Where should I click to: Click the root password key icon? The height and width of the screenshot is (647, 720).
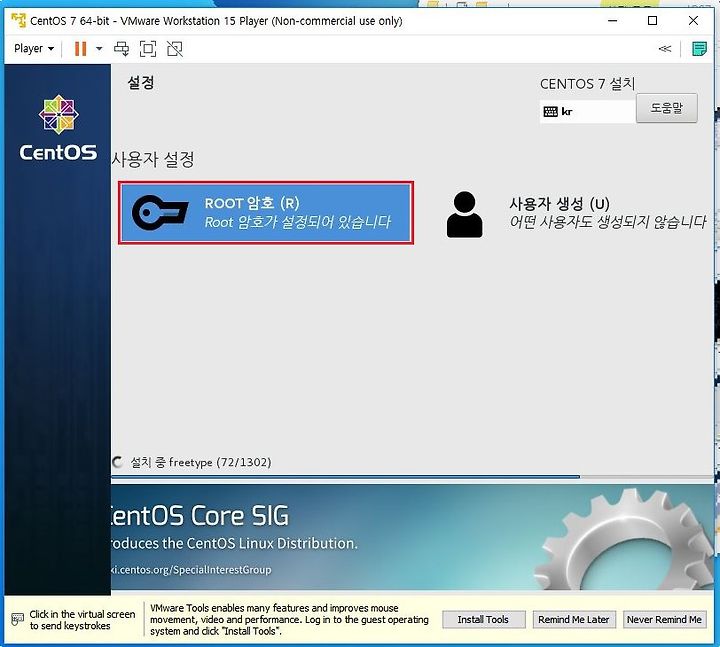pyautogui.click(x=160, y=213)
